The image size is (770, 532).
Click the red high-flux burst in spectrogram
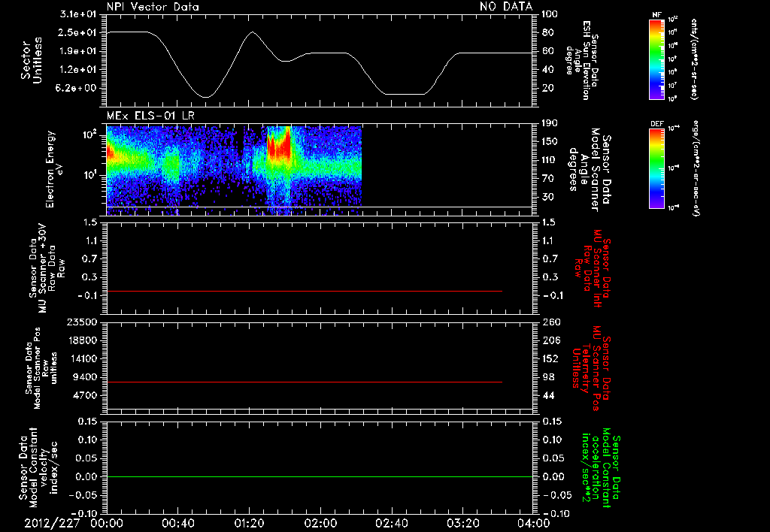click(x=279, y=145)
